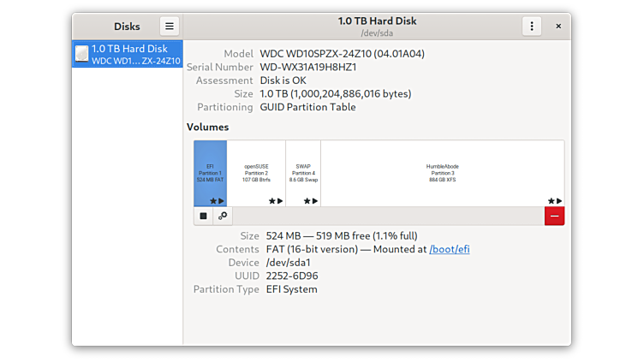The height and width of the screenshot is (362, 644).
Task: Open the /boot/efi mount point link
Action: [x=449, y=249]
